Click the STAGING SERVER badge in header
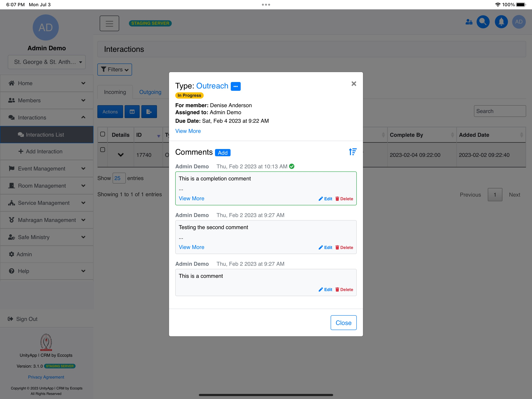 pyautogui.click(x=150, y=23)
